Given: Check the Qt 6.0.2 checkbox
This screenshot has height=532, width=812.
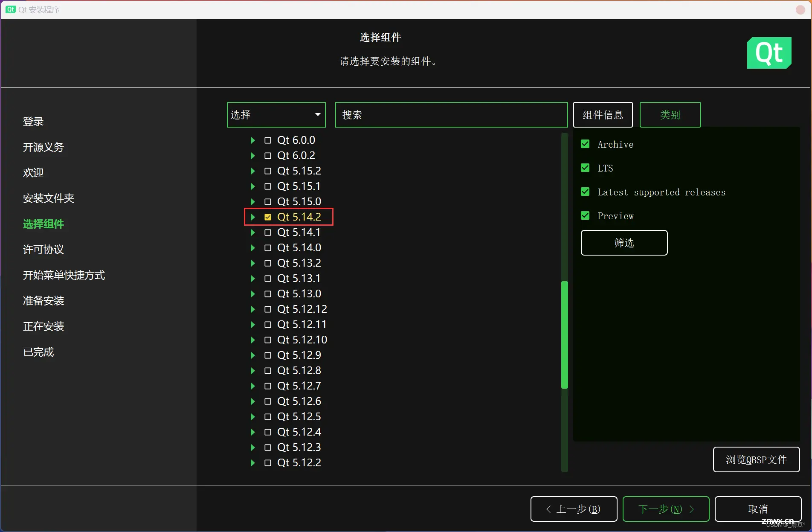Looking at the screenshot, I should click(x=268, y=156).
